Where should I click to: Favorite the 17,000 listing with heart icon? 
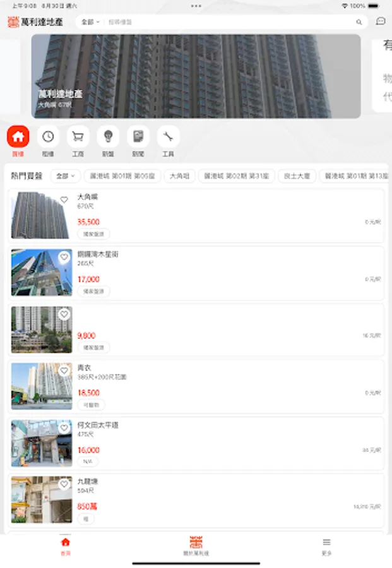pos(64,257)
